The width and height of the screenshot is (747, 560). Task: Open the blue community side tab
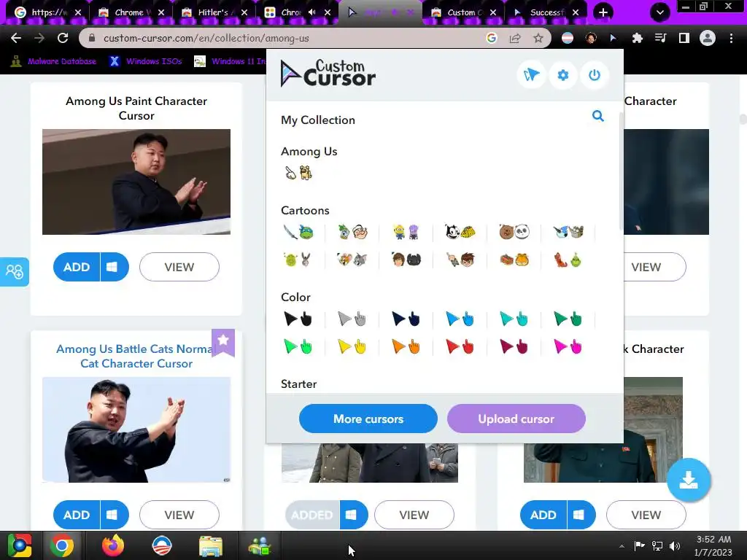coord(15,272)
